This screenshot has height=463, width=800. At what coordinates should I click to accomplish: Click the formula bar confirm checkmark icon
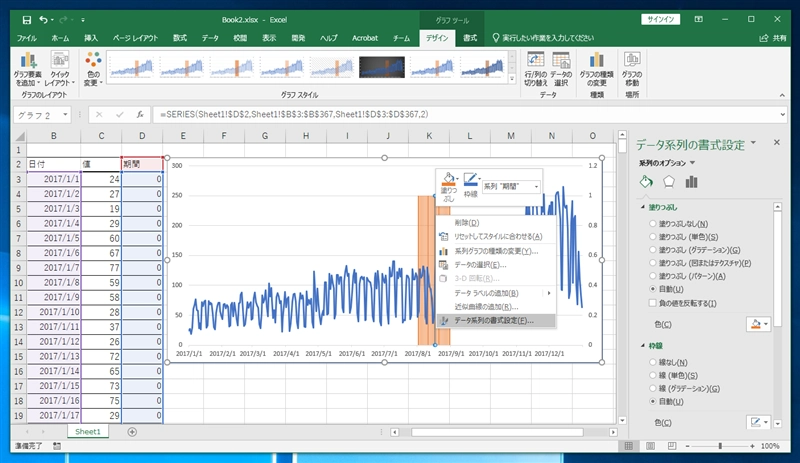click(119, 115)
